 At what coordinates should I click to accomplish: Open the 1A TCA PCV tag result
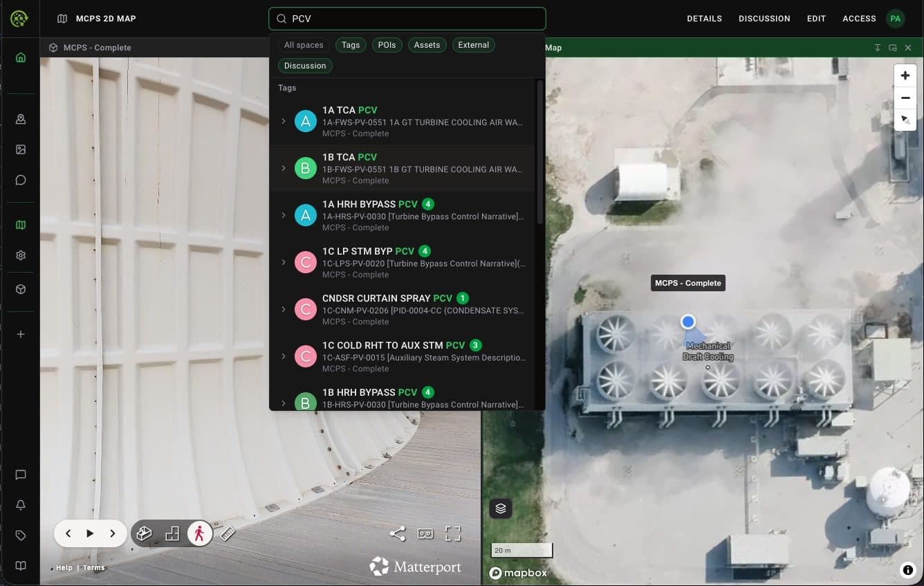coord(402,121)
